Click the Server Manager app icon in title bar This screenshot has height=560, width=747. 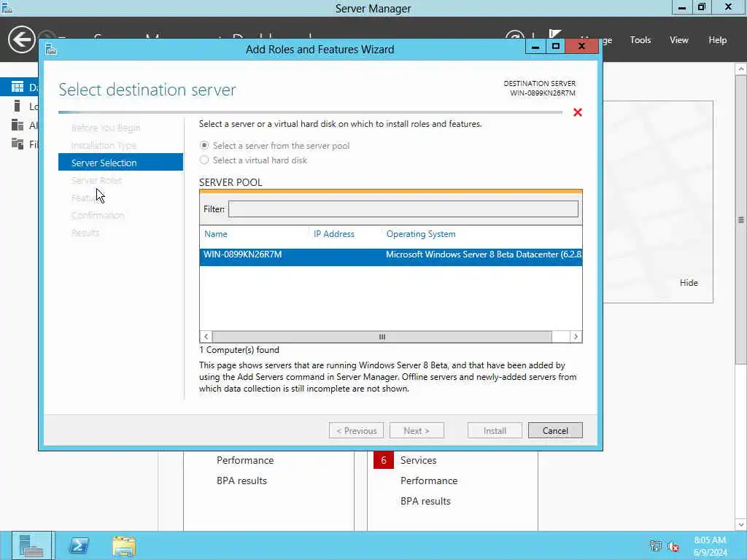pyautogui.click(x=7, y=7)
